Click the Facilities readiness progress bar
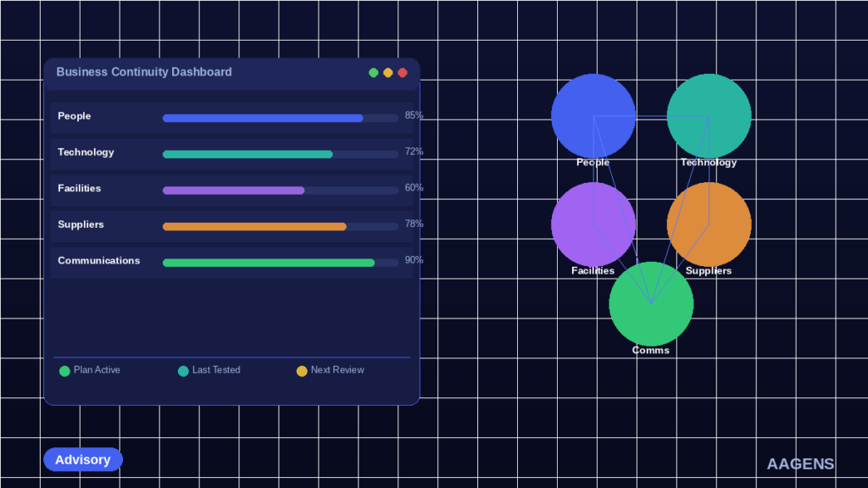 pyautogui.click(x=280, y=191)
